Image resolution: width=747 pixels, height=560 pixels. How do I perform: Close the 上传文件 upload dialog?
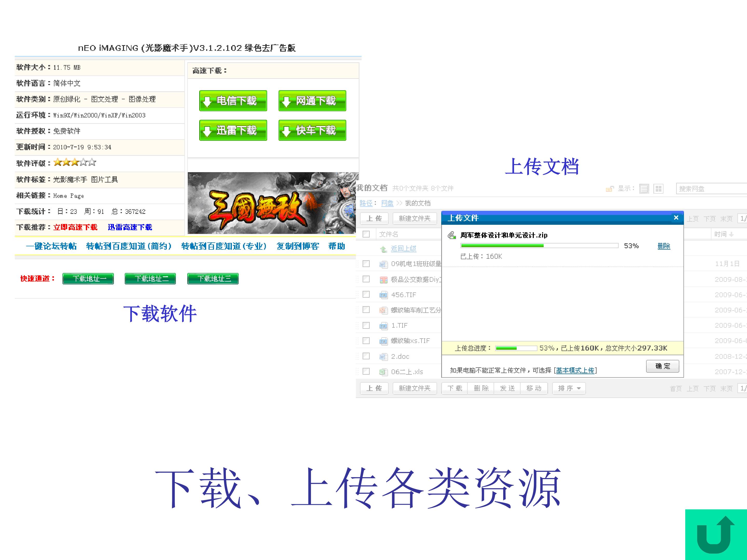coord(676,218)
